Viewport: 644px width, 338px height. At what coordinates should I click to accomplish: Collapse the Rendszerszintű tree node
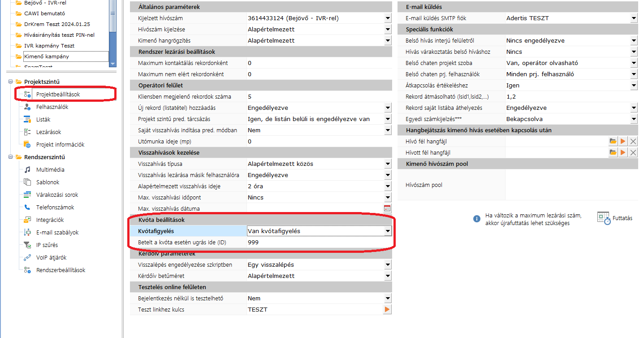pyautogui.click(x=10, y=157)
